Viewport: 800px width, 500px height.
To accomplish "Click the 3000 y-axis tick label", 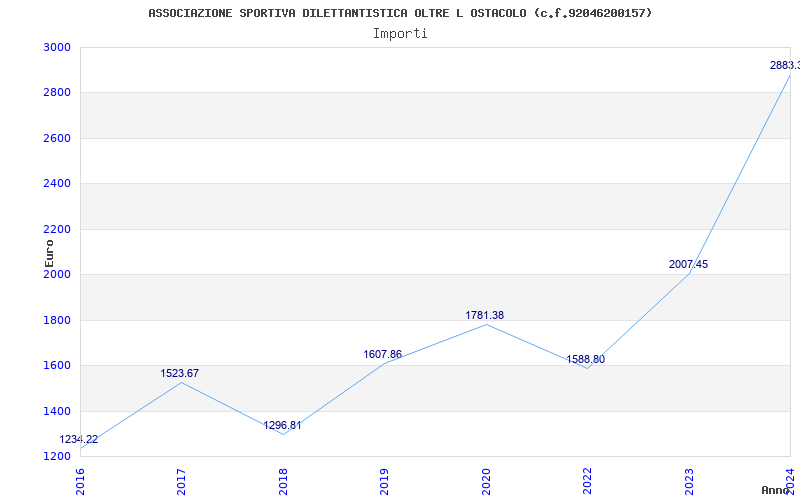I will [57, 47].
